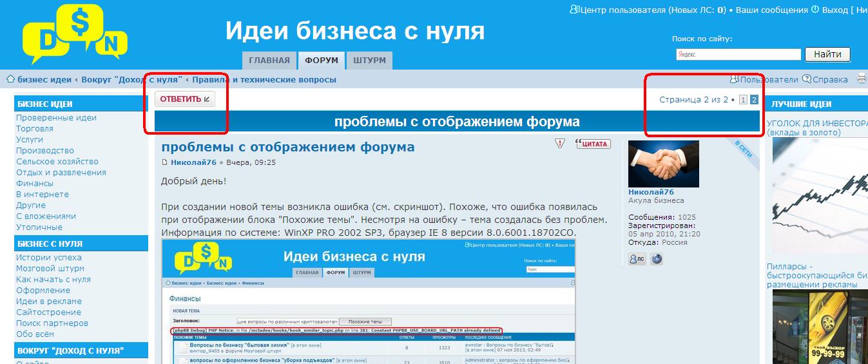Open the ШТУРМ tab
The image size is (868, 364).
click(x=370, y=61)
